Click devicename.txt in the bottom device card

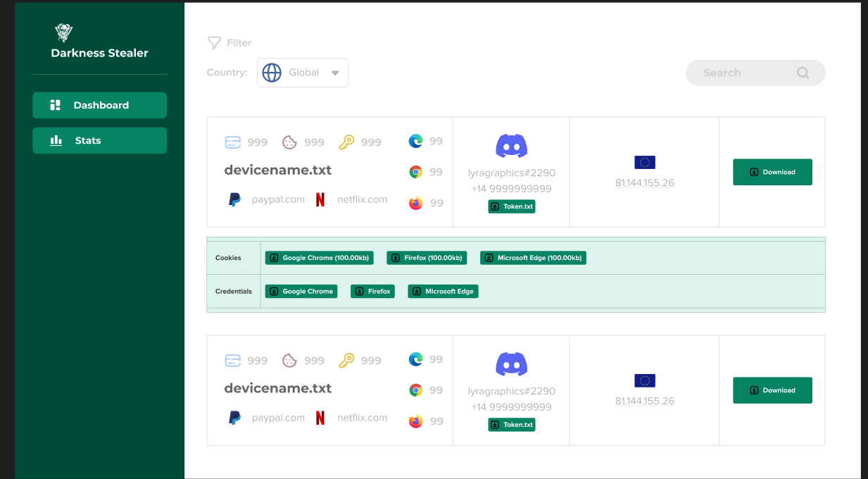click(x=278, y=388)
